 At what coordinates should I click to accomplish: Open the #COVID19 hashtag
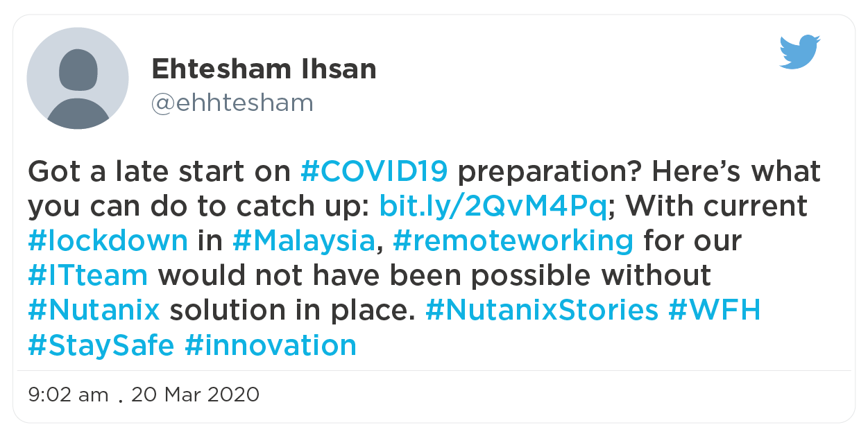[x=375, y=171]
